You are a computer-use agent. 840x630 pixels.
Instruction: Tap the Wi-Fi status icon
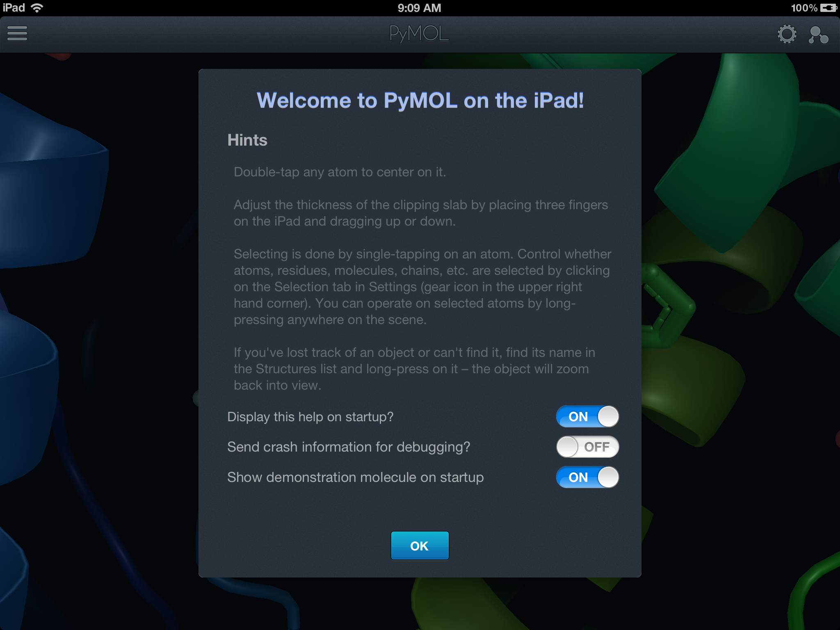(37, 8)
